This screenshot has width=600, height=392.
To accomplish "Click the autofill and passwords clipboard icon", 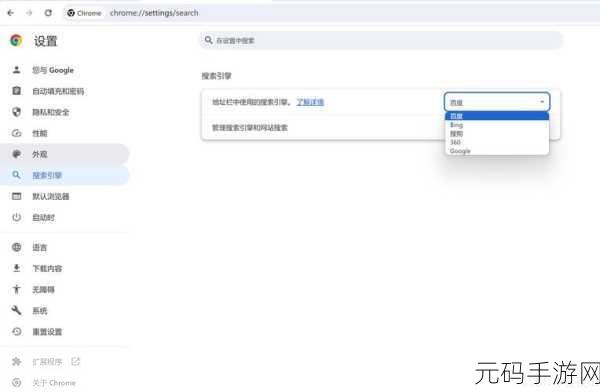I will (x=16, y=91).
